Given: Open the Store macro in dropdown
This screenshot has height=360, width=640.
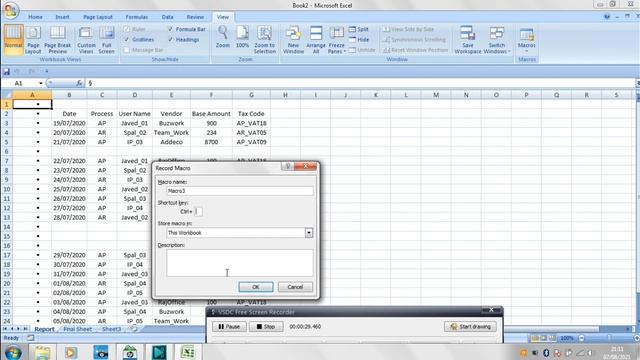Looking at the screenshot, I should 309,233.
